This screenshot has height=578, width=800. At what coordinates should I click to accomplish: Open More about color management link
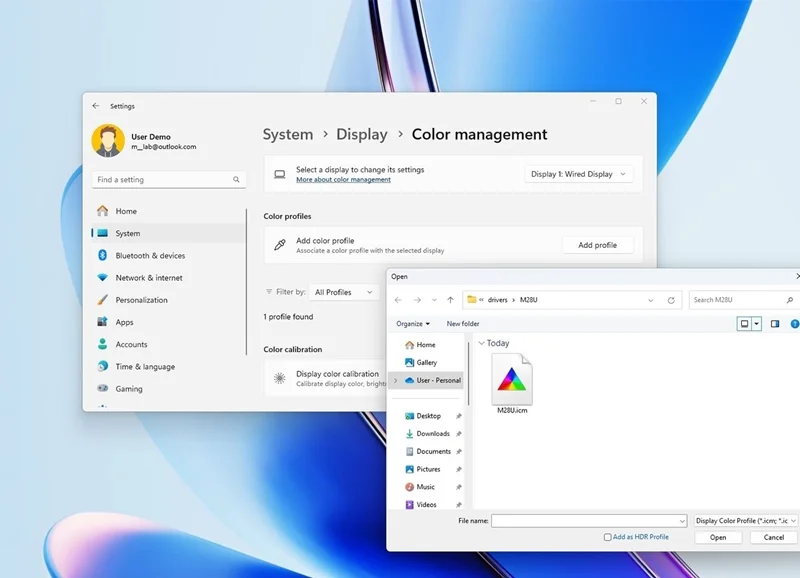click(343, 180)
